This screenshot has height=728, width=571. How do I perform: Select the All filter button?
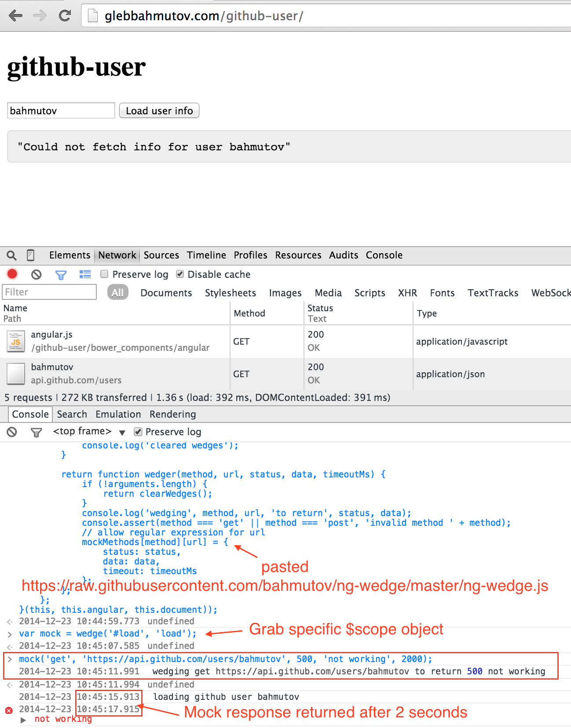tap(117, 293)
